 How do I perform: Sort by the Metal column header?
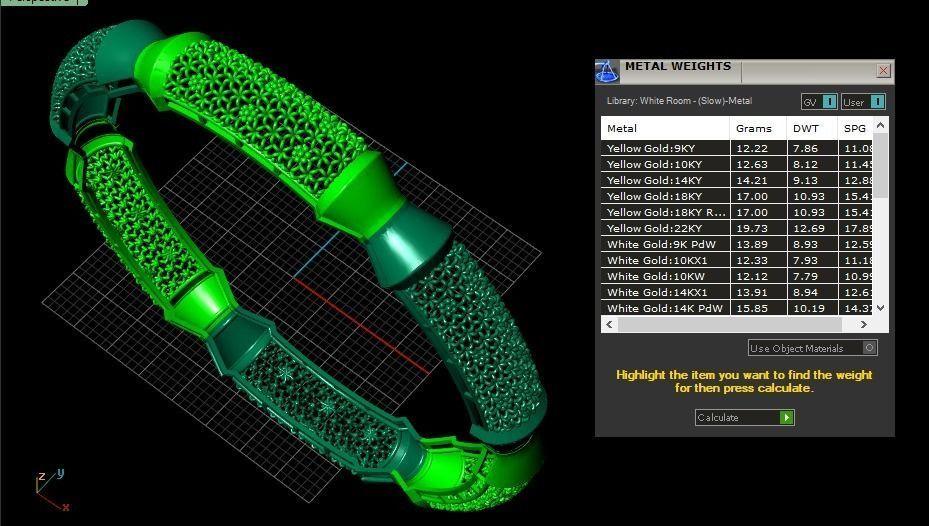coord(665,128)
